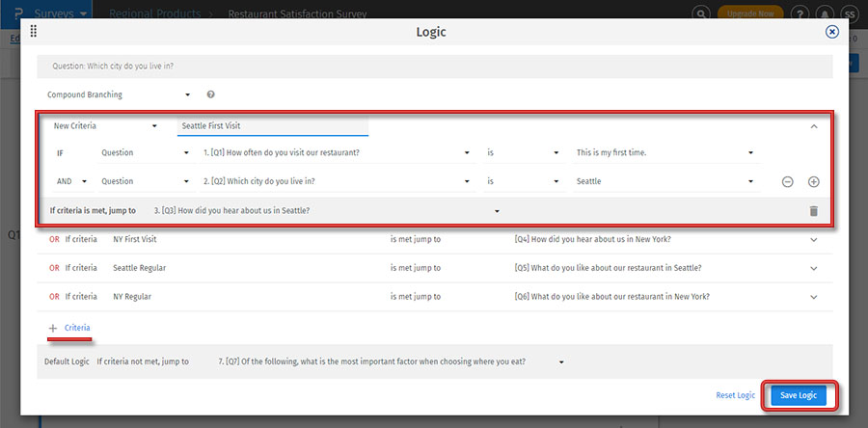The width and height of the screenshot is (868, 428).
Task: Collapse the Seattle First Visit criteria
Action: [813, 125]
